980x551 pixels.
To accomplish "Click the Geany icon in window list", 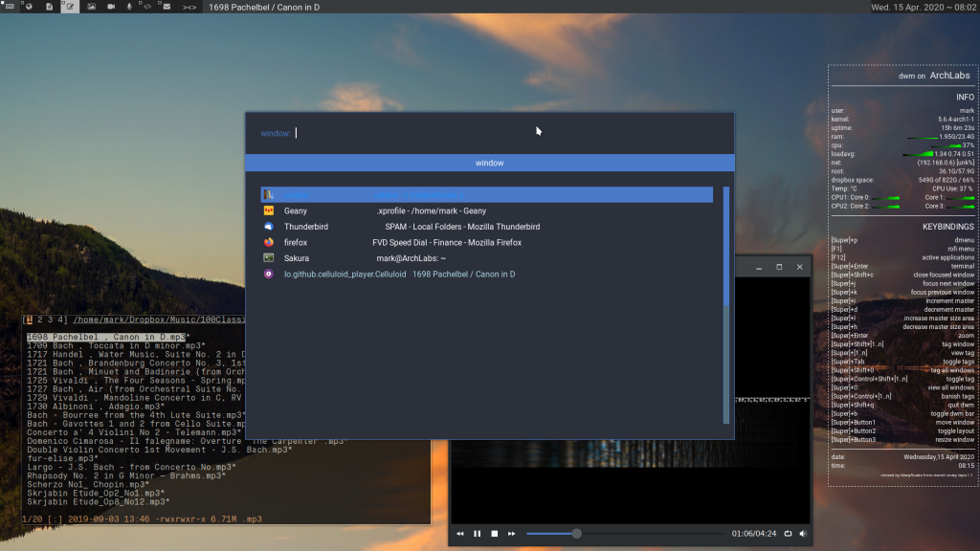I will pyautogui.click(x=268, y=211).
